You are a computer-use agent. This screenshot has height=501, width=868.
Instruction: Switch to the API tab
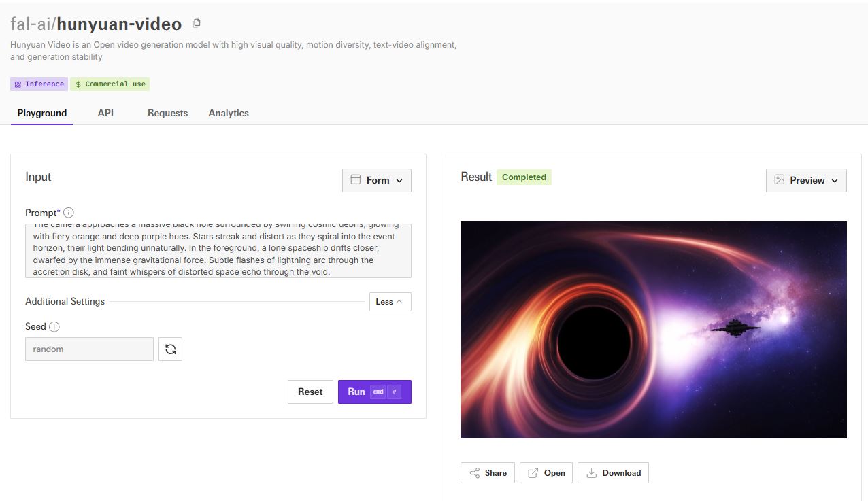(x=105, y=113)
